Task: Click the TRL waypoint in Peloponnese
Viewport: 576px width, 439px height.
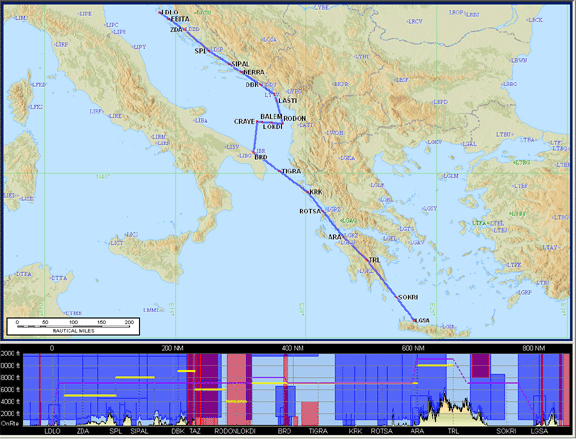Action: 374,260
